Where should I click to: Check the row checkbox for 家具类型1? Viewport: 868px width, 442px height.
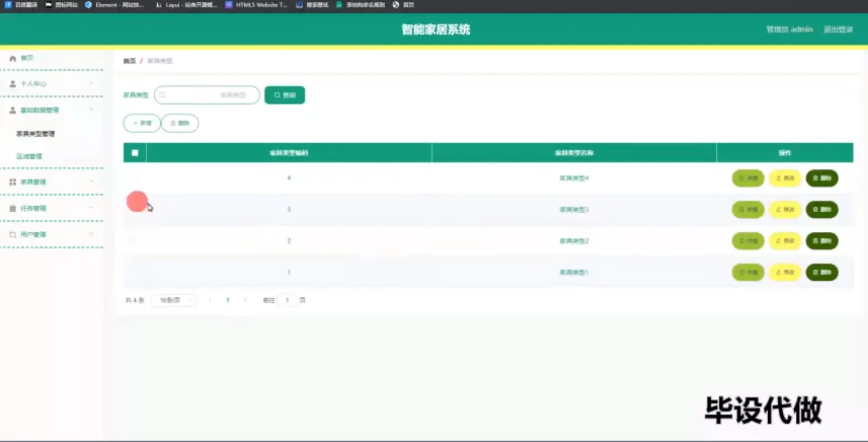point(134,272)
